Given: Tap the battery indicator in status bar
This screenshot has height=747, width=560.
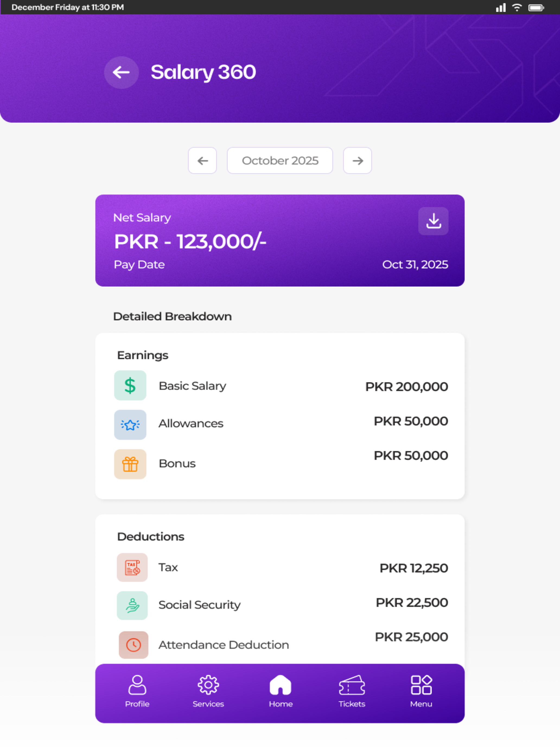Looking at the screenshot, I should coord(536,7).
